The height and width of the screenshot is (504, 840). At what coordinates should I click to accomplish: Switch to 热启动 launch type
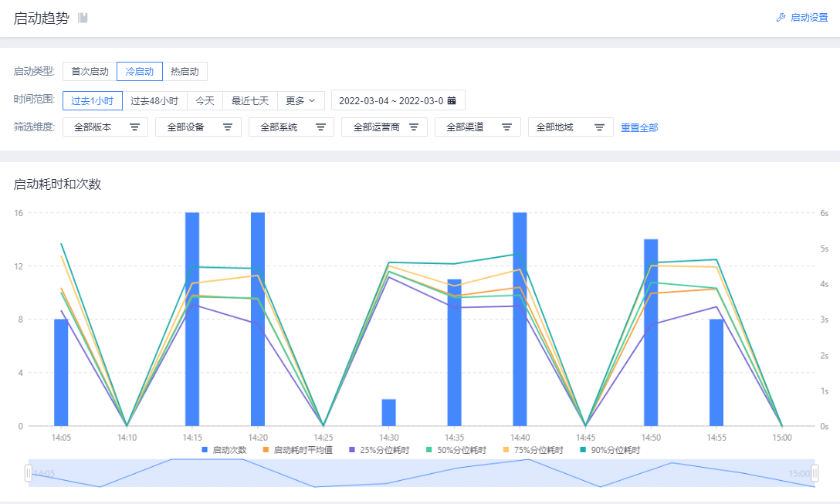pyautogui.click(x=185, y=72)
